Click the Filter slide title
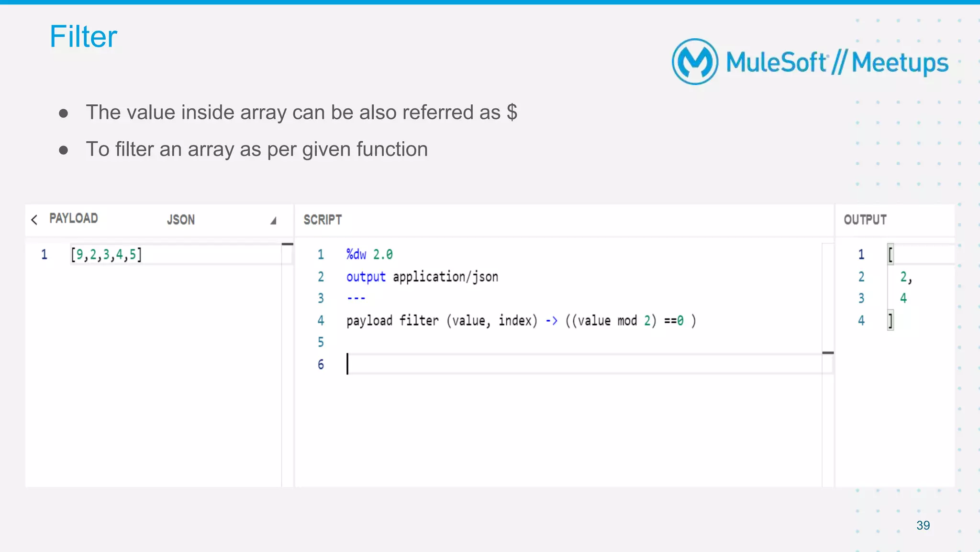980x552 pixels. [x=83, y=36]
